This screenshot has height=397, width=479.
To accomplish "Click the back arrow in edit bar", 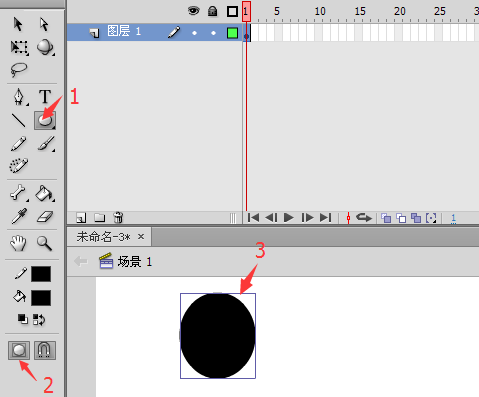I will [81, 261].
